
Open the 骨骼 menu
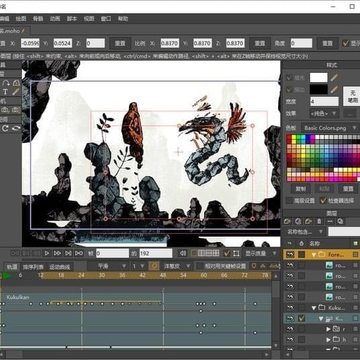pyautogui.click(x=38, y=19)
